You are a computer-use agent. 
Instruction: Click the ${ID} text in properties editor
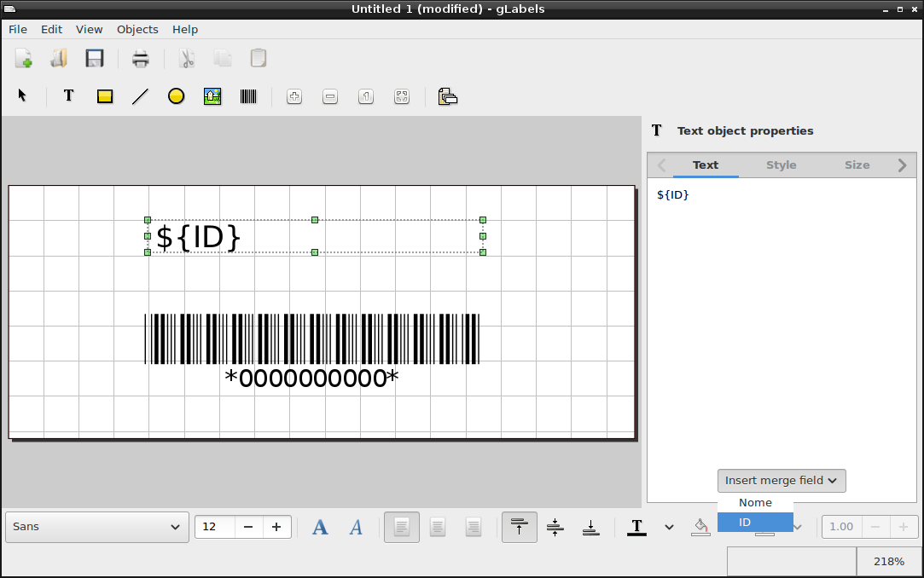(x=672, y=195)
